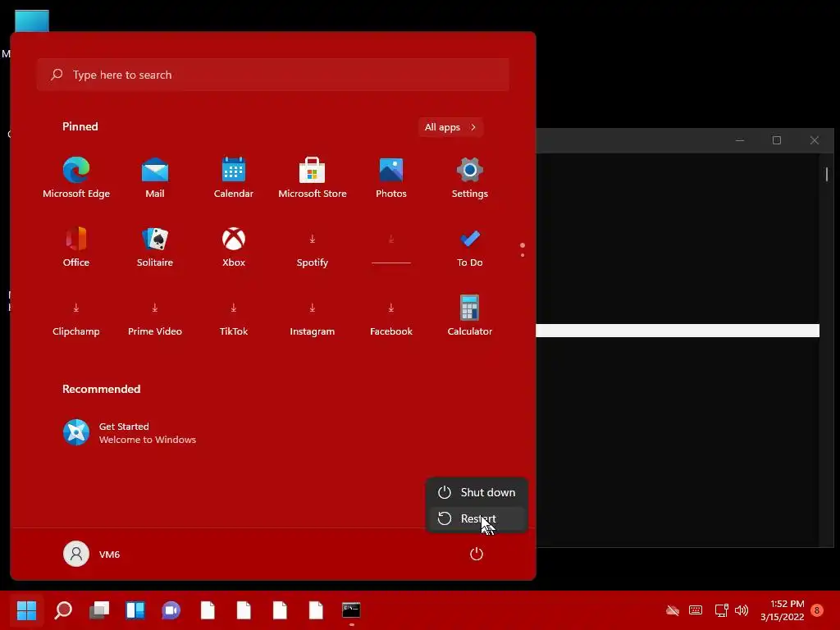Switch to the command prompt taskbar icon
Viewport: 840px width, 630px height.
pos(351,609)
